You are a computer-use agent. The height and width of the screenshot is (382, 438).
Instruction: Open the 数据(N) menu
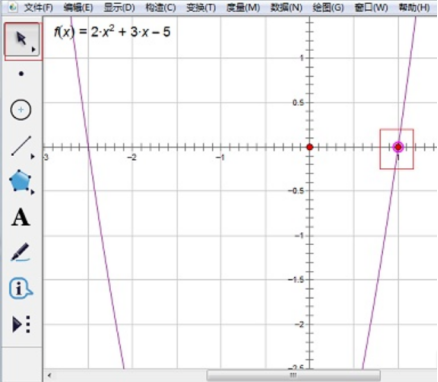click(x=286, y=7)
